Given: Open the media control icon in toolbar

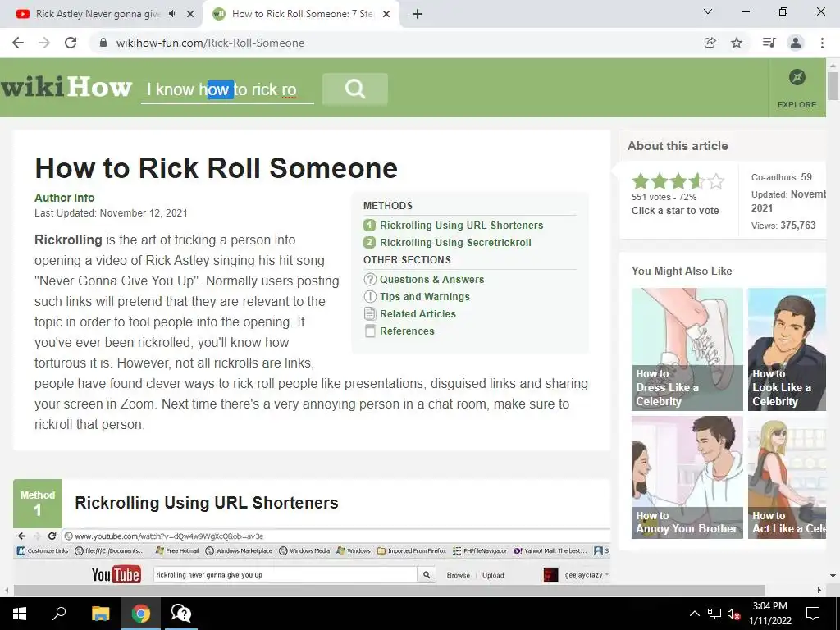Looking at the screenshot, I should point(769,43).
